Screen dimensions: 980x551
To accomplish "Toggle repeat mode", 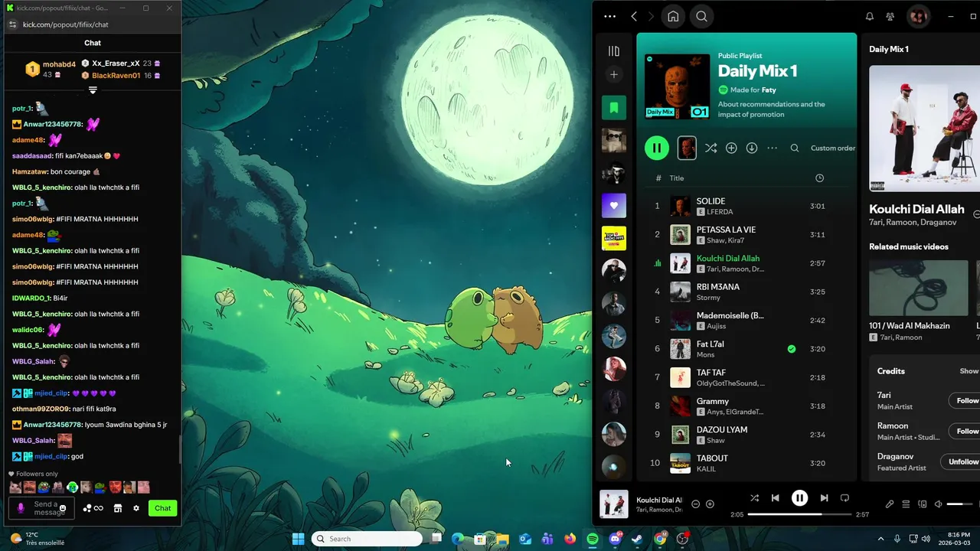I will pyautogui.click(x=844, y=497).
